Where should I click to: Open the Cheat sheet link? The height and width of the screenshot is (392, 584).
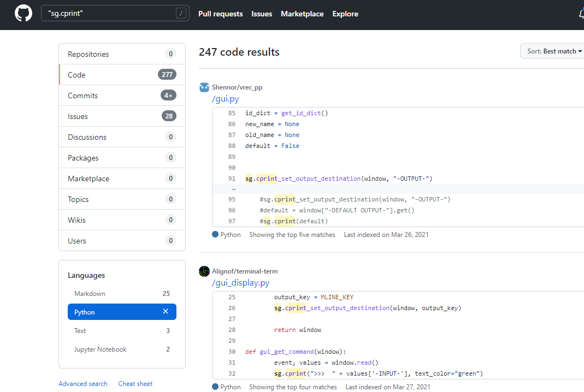click(x=135, y=383)
